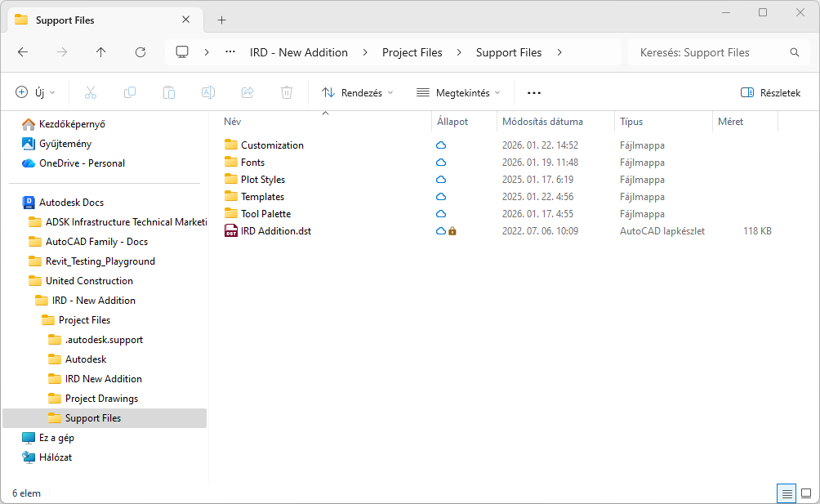Screen dimensions: 820x504
Task: Go up one folder level arrow
Action: pos(101,52)
